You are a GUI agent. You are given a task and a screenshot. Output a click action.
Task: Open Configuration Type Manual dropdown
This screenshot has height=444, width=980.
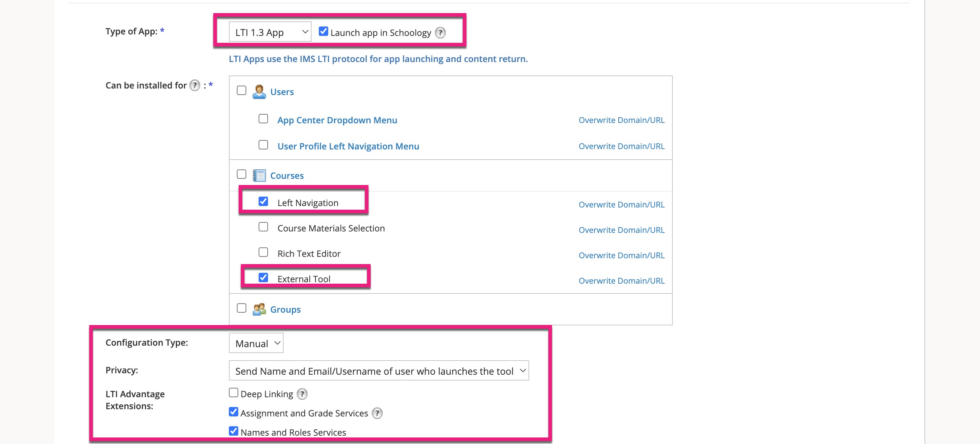click(x=256, y=343)
